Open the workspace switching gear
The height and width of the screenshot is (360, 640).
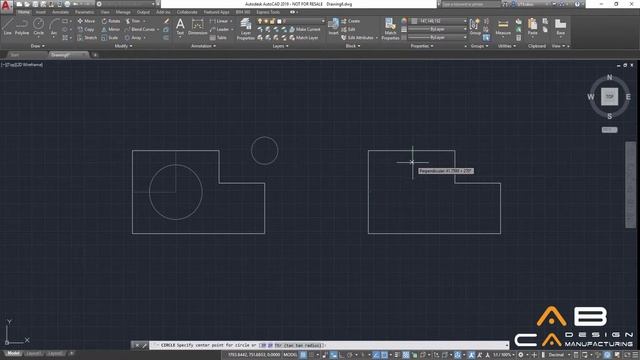point(521,355)
